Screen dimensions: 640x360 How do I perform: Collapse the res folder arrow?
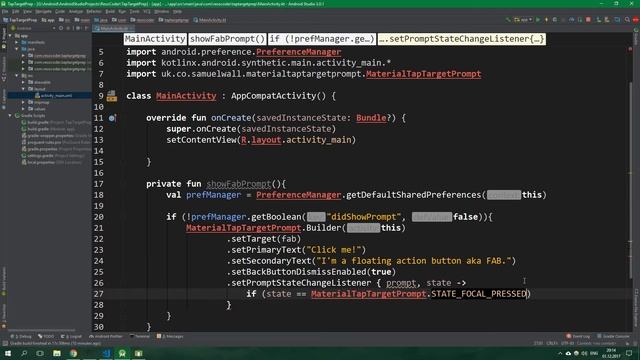point(17,76)
